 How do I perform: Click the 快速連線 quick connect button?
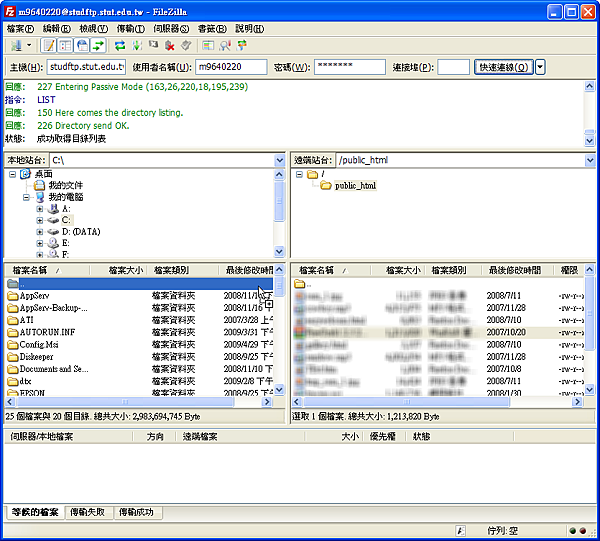(x=504, y=67)
